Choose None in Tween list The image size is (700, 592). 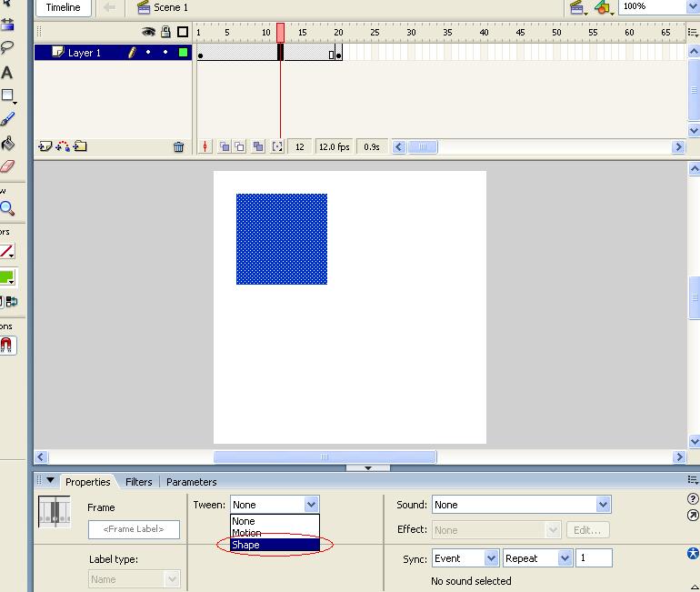point(275,521)
